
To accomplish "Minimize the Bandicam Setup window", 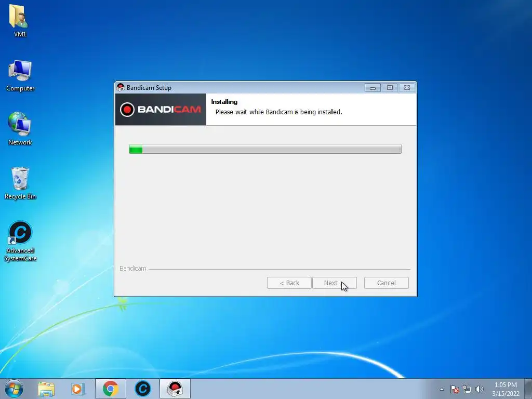I will coord(373,88).
